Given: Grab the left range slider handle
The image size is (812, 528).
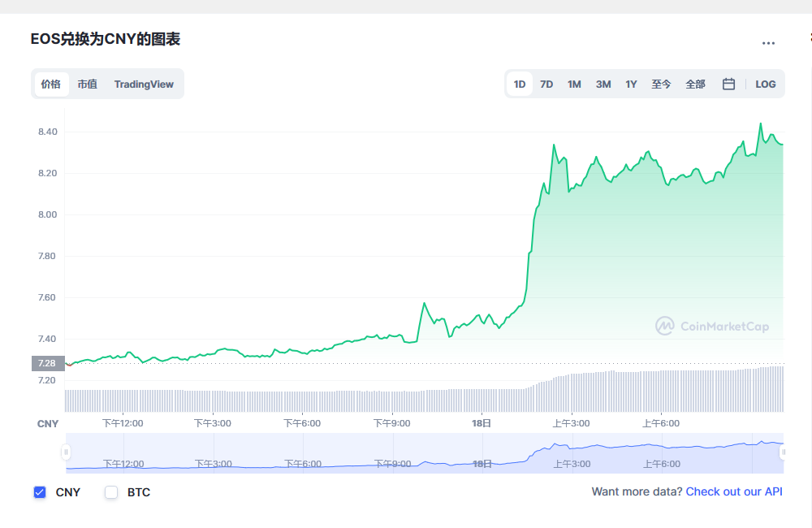Looking at the screenshot, I should click(x=66, y=452).
